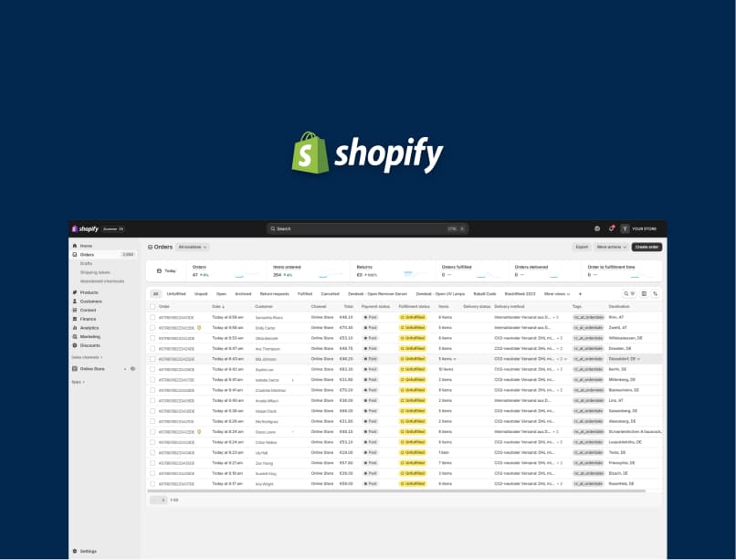The image size is (736, 560).
Task: Go to Customers via its sidebar icon
Action: click(x=75, y=301)
